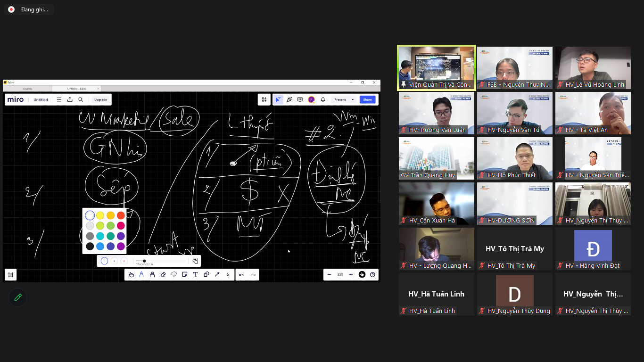Select the Lasso selection tool
The height and width of the screenshot is (362, 644).
click(174, 274)
